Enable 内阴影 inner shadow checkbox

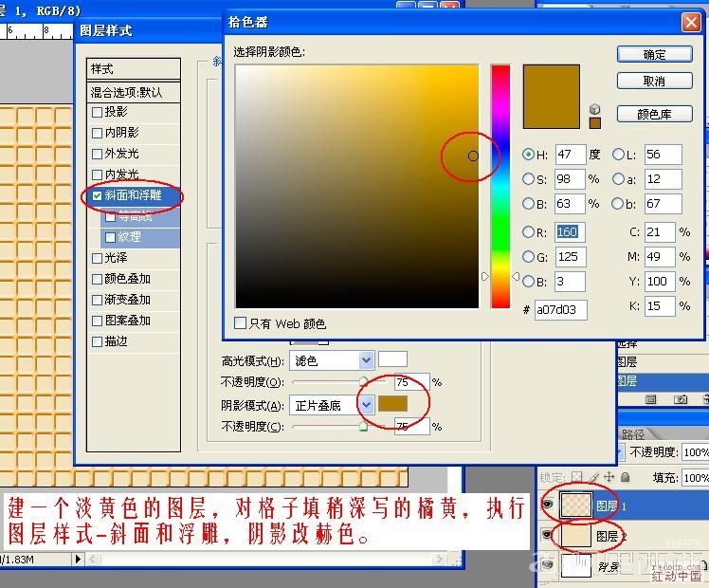pos(97,133)
